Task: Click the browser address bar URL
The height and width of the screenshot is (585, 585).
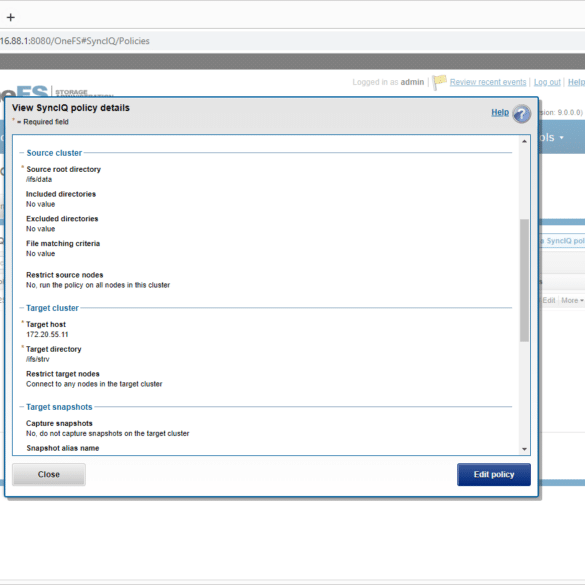Action: coord(75,41)
